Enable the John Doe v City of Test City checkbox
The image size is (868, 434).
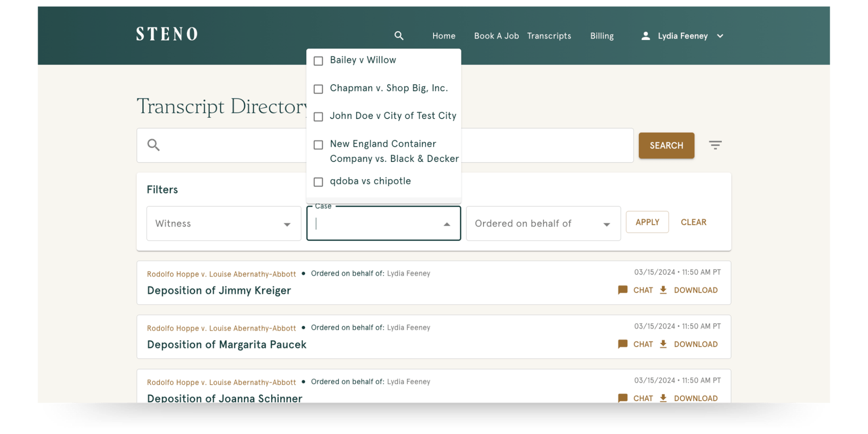pyautogui.click(x=318, y=117)
